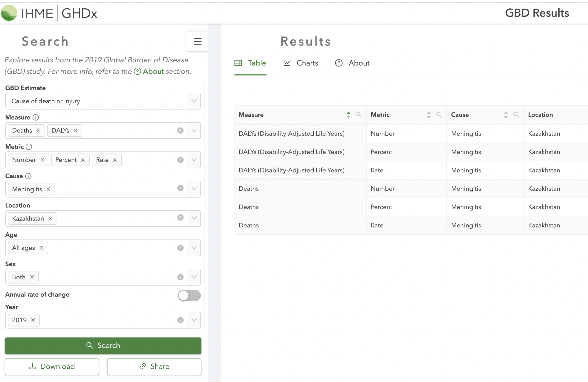The height and width of the screenshot is (382, 588).
Task: Click the Measure info icon
Action: pos(36,117)
